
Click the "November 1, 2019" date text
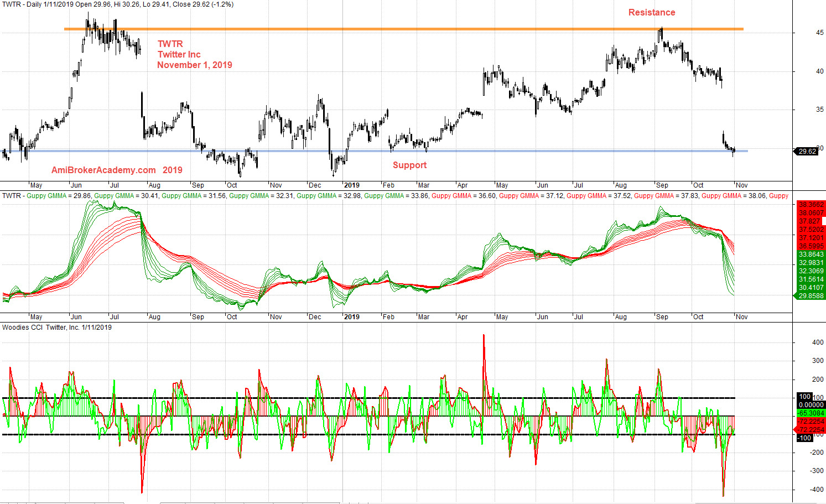tap(195, 65)
